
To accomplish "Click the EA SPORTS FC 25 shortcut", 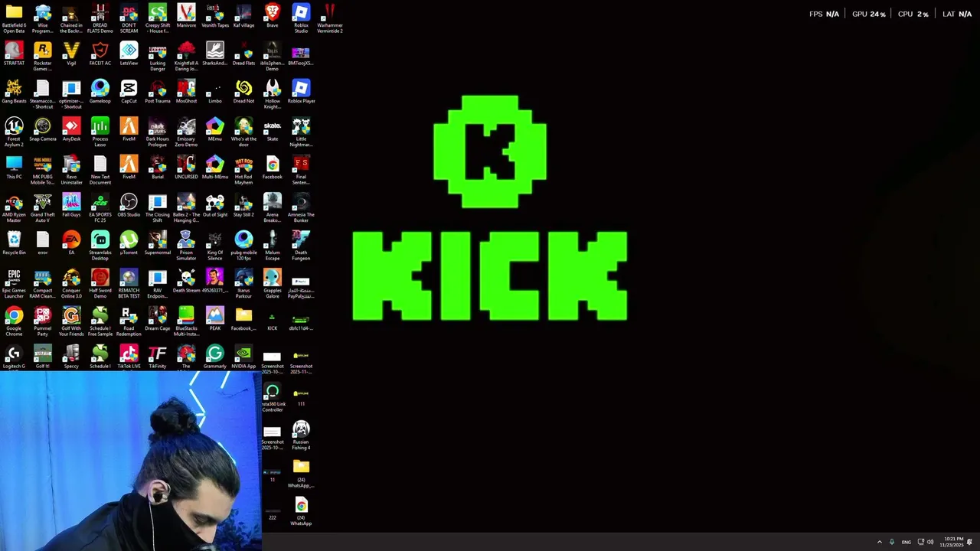I will pyautogui.click(x=100, y=207).
